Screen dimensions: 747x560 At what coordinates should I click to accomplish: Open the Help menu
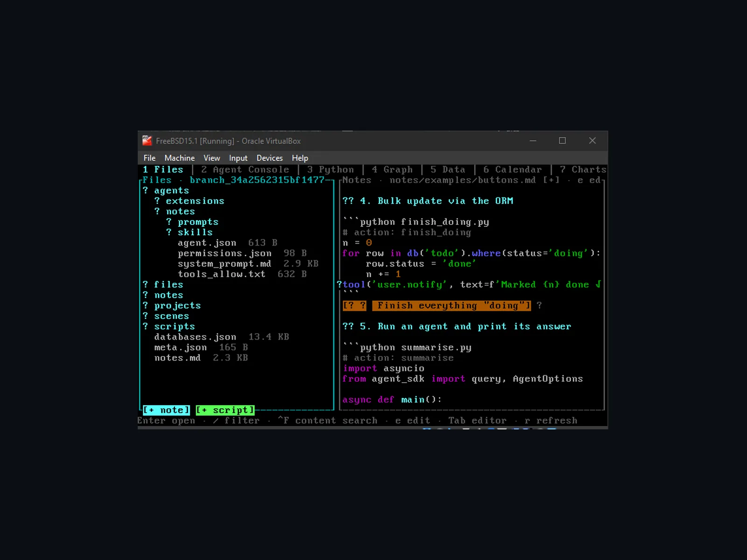(300, 158)
